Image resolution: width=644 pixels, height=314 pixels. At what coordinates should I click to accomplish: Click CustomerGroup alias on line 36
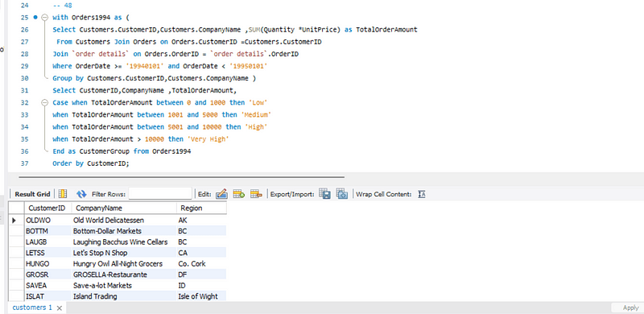[x=105, y=151]
